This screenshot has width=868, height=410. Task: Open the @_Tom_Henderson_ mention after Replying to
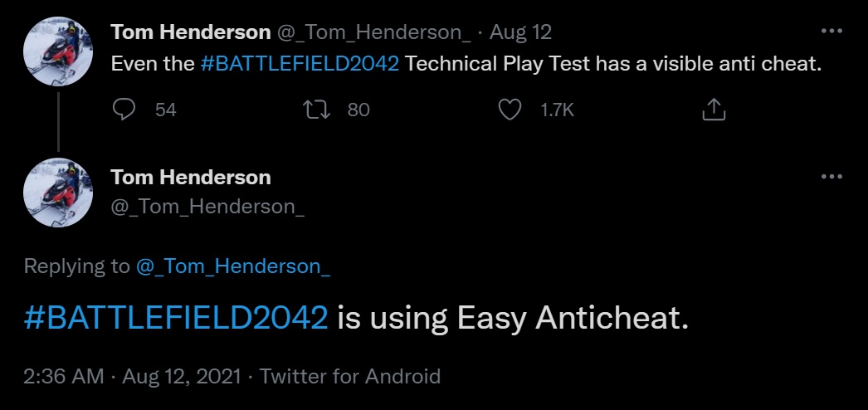coord(233,266)
